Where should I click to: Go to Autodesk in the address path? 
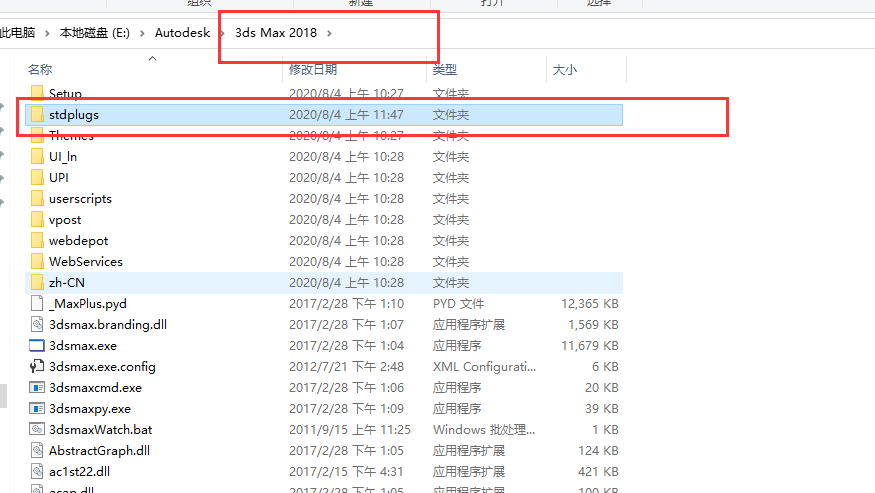click(182, 33)
